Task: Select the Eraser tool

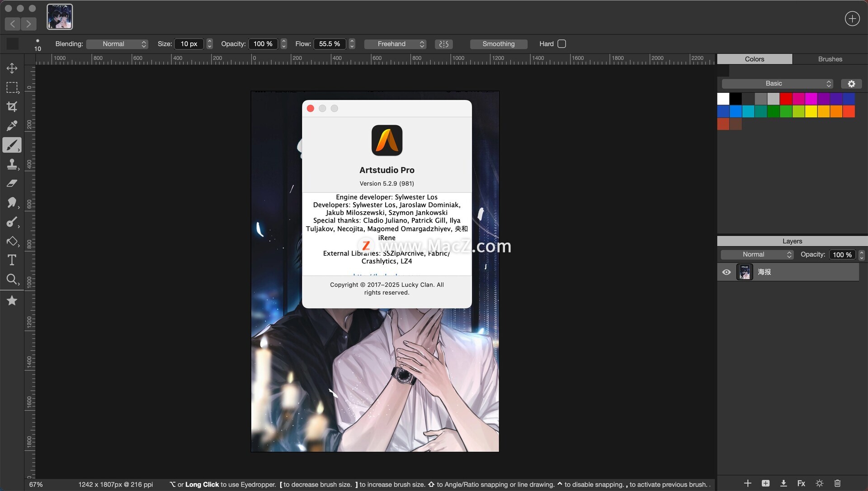Action: [x=12, y=183]
